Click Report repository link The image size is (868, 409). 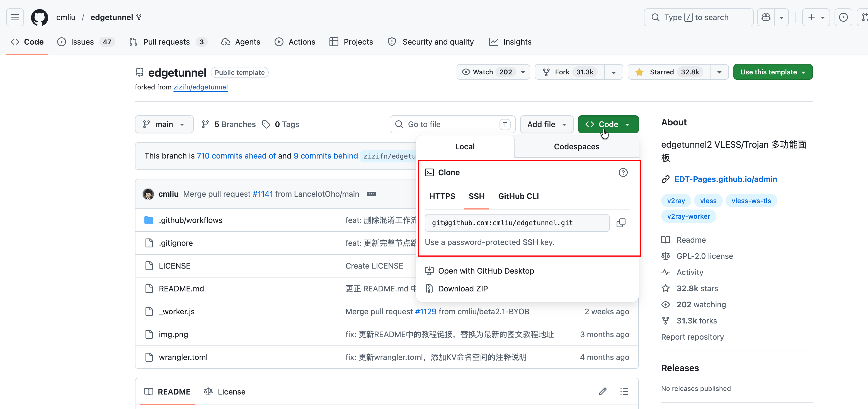[x=692, y=337]
